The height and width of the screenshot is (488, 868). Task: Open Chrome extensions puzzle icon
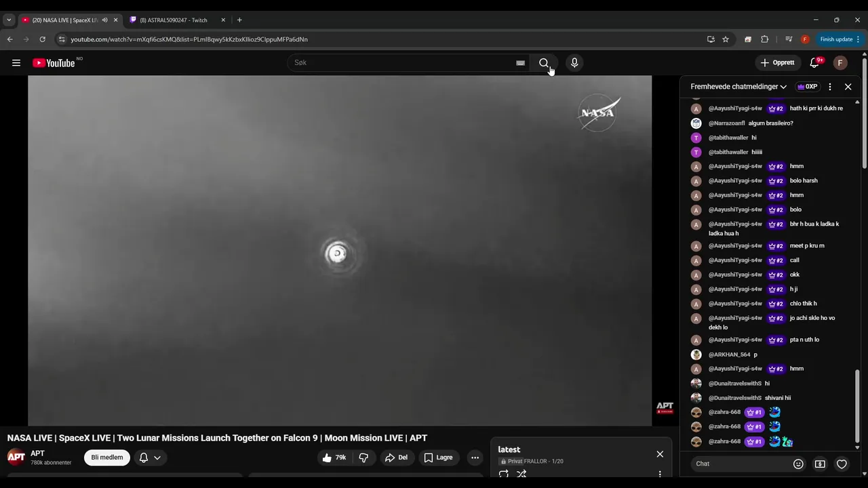pos(765,39)
